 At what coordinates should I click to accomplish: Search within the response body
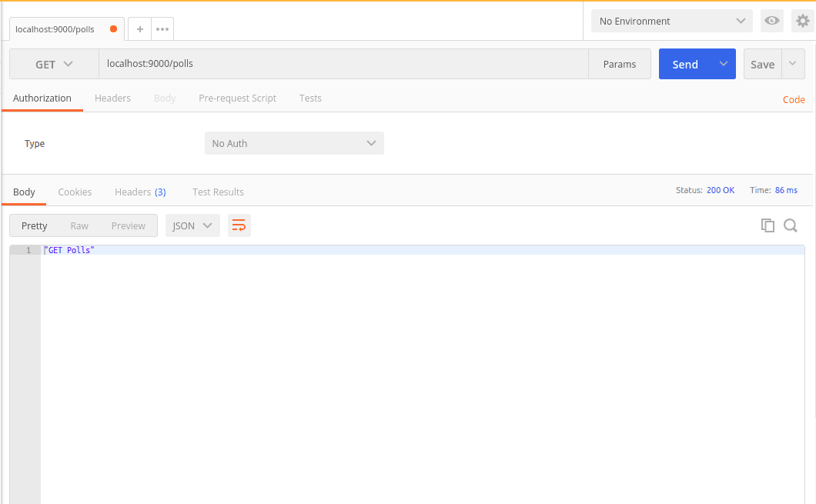tap(791, 225)
